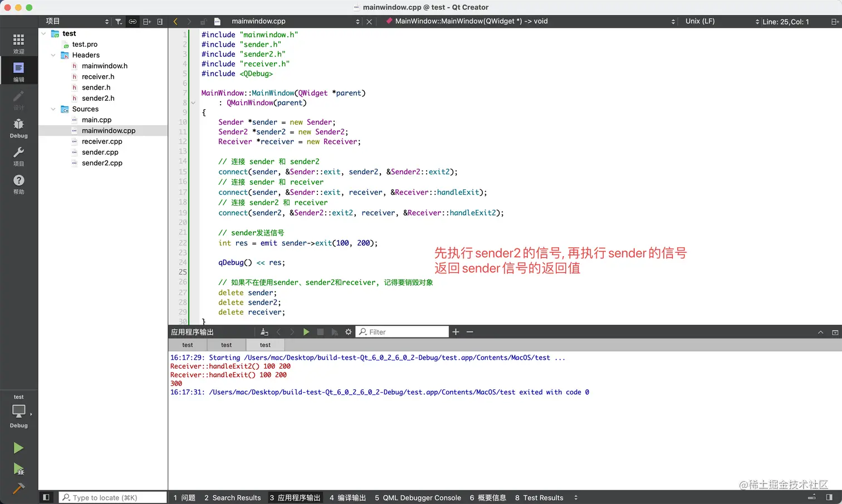Open the 欢迎 (Welcome) mode
This screenshot has width=842, height=504.
[x=19, y=43]
